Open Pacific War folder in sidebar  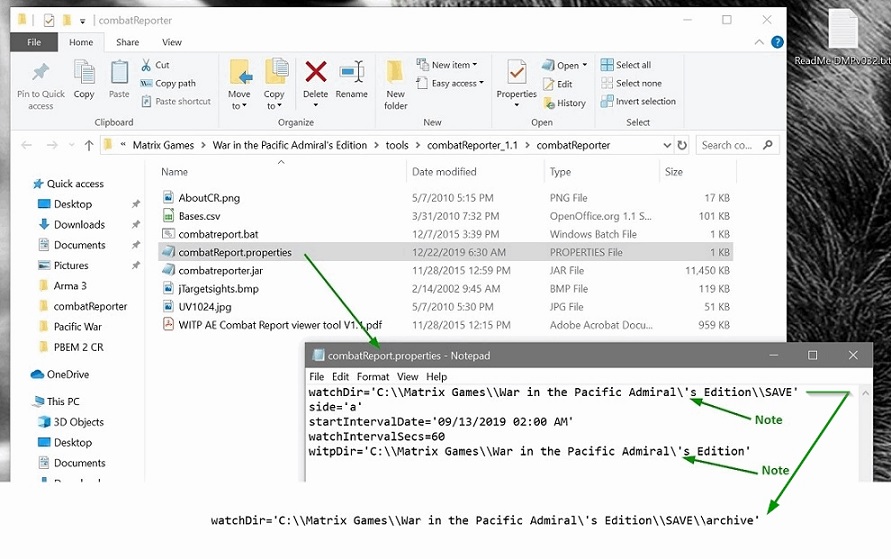pyautogui.click(x=77, y=327)
